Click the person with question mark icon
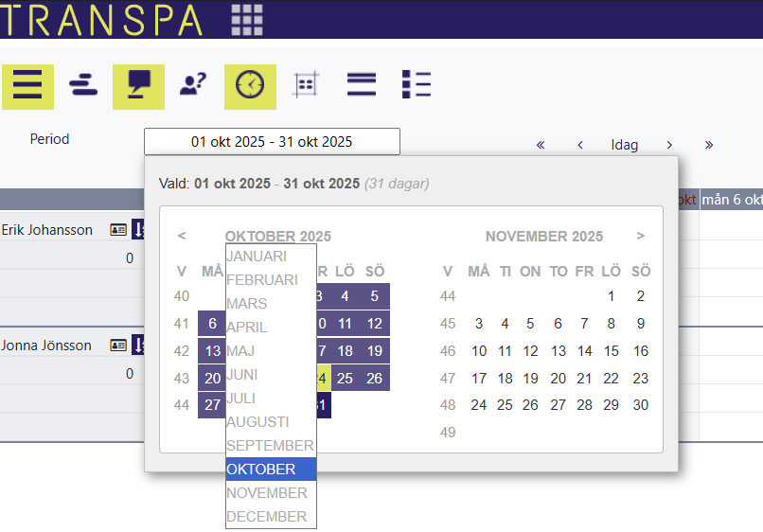Image resolution: width=763 pixels, height=532 pixels. [x=193, y=84]
